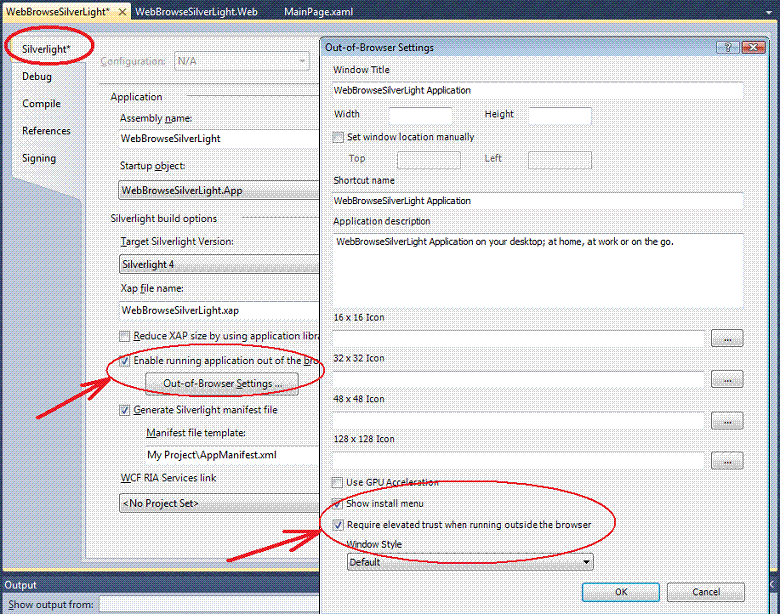Open the Configuration dropdown

click(242, 61)
